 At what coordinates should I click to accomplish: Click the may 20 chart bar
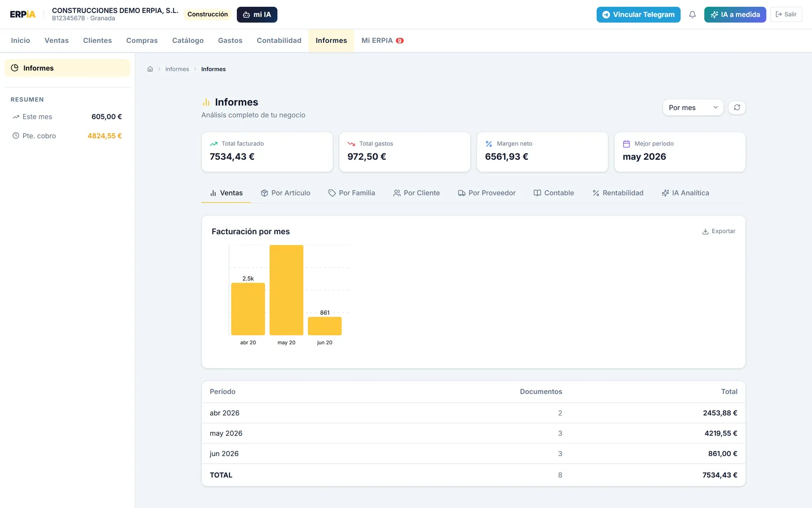pos(286,290)
